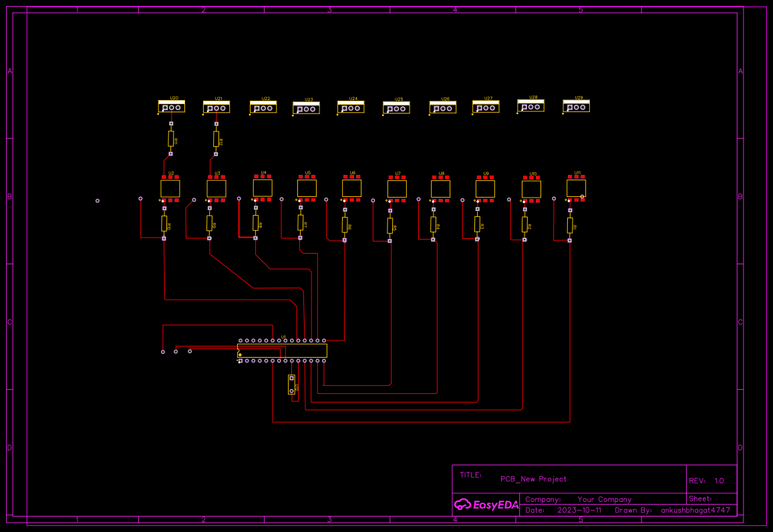Image resolution: width=773 pixels, height=532 pixels.
Task: Click the "Sheet:" label
Action: [x=701, y=499]
